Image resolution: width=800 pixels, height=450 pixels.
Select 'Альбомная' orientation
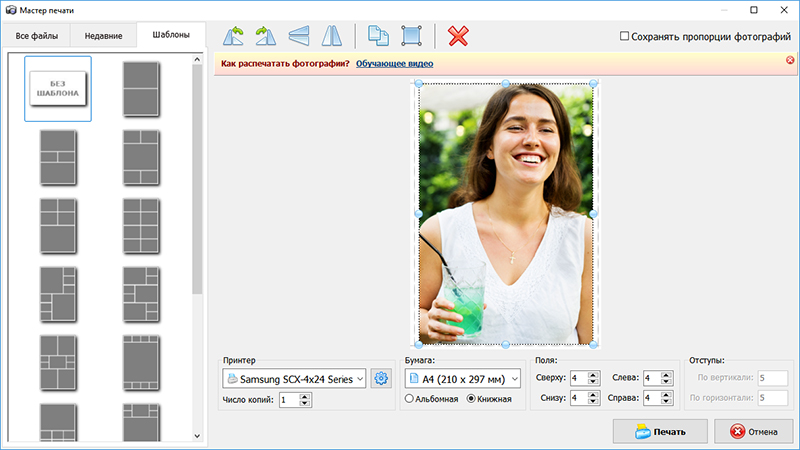click(x=410, y=399)
